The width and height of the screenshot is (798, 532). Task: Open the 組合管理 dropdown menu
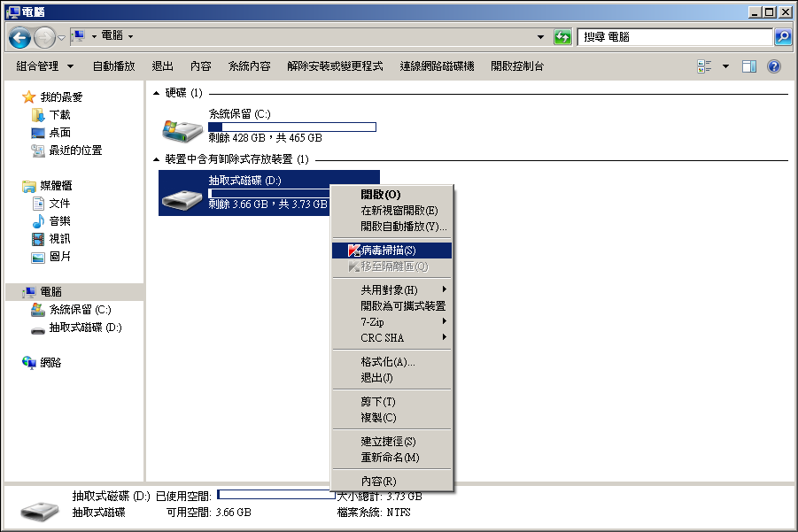(x=45, y=66)
